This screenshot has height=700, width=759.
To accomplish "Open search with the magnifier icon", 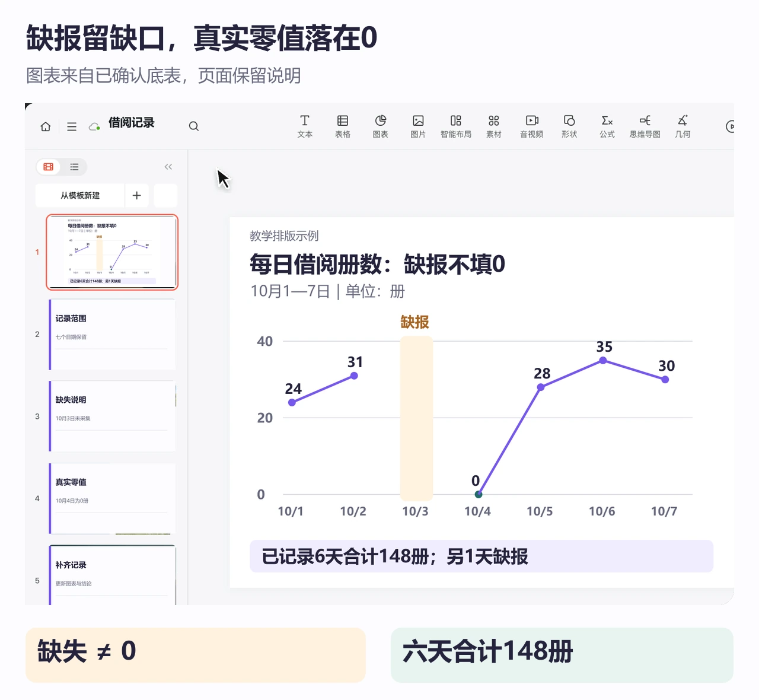I will coord(194,126).
